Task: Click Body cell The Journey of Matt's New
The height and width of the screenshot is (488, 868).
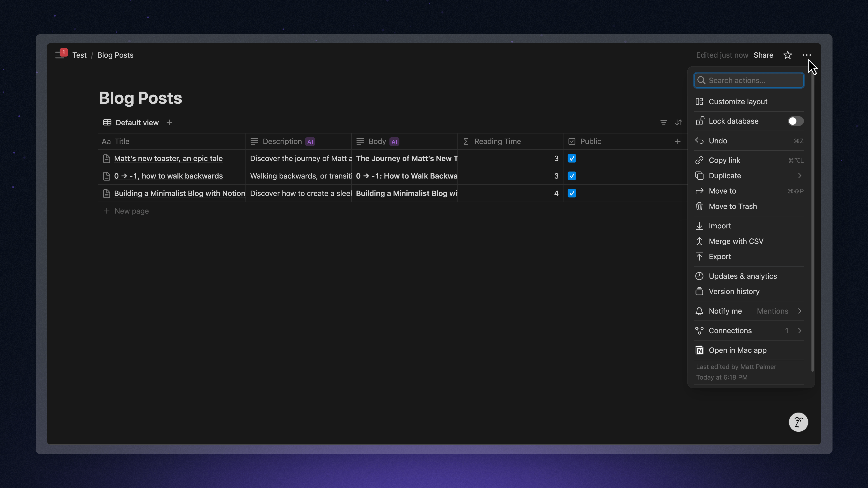Action: (404, 158)
